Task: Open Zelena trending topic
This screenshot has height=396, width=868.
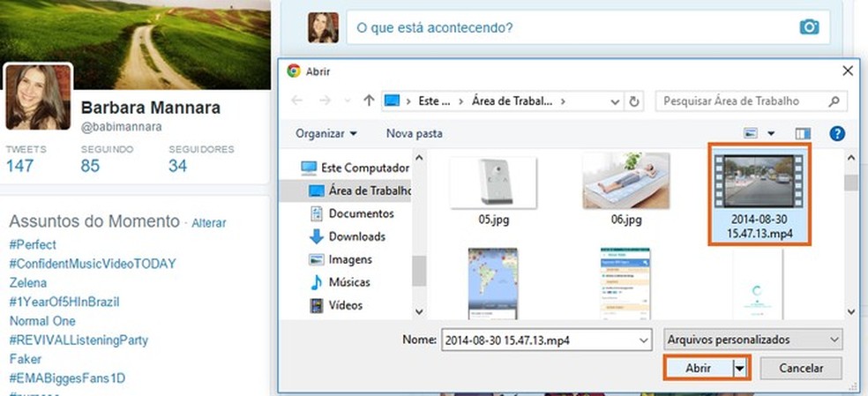Action: click(27, 283)
